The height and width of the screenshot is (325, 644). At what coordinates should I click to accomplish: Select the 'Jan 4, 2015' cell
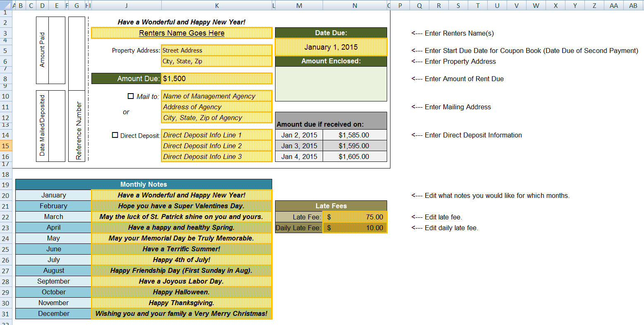299,156
